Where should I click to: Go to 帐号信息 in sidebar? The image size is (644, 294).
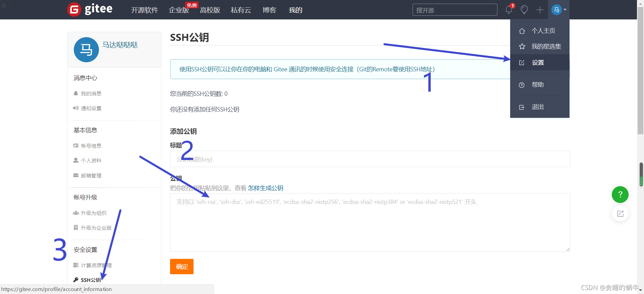tap(91, 146)
